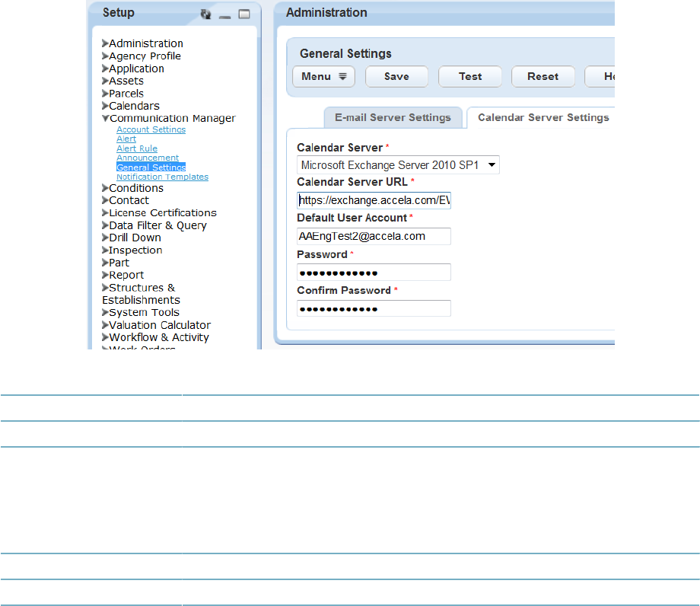Expand License Certifications node
The height and width of the screenshot is (606, 700).
pyautogui.click(x=105, y=212)
